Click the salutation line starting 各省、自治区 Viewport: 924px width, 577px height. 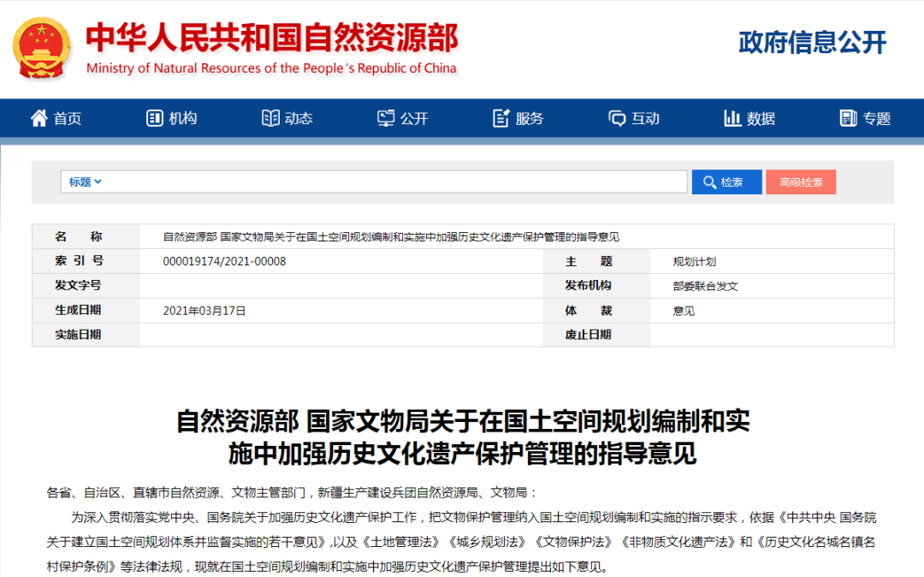click(x=292, y=493)
